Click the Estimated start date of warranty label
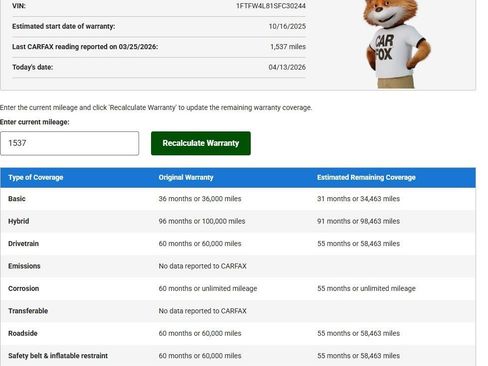 (x=63, y=26)
